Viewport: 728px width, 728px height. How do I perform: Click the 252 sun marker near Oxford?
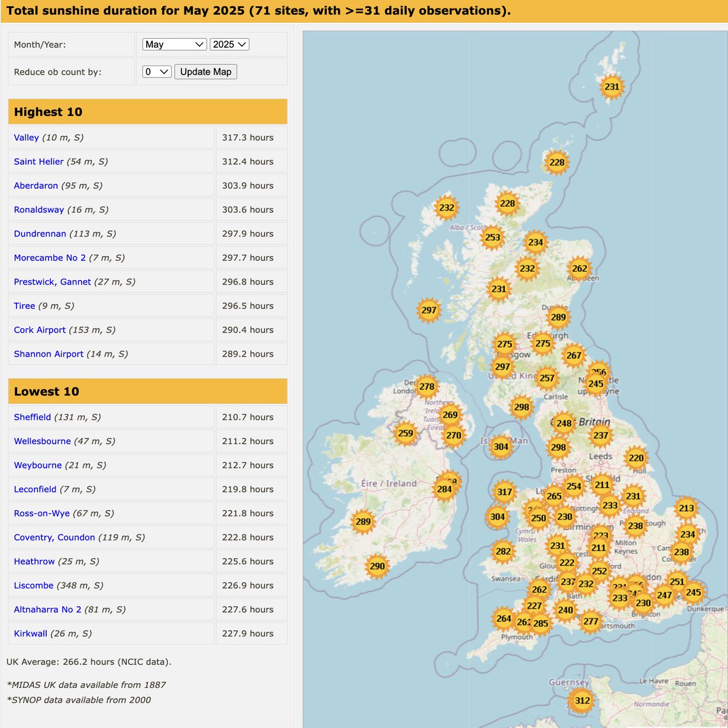(599, 571)
